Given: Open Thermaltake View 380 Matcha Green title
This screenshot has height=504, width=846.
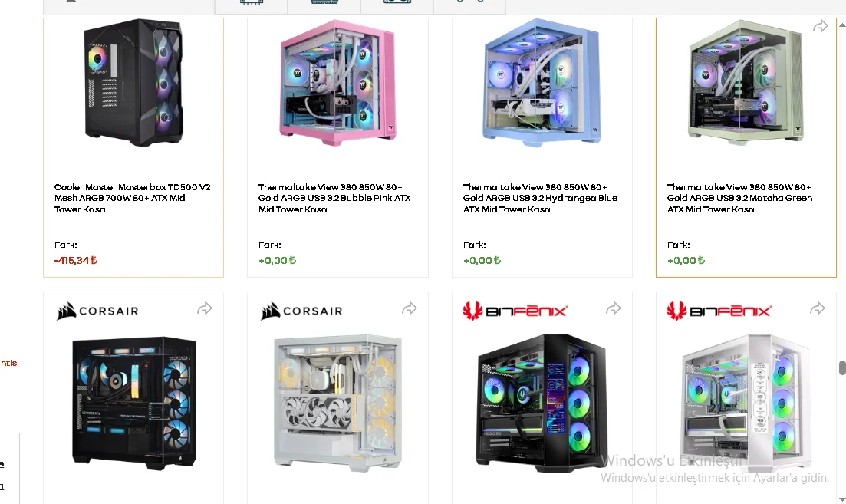Looking at the screenshot, I should (x=739, y=198).
